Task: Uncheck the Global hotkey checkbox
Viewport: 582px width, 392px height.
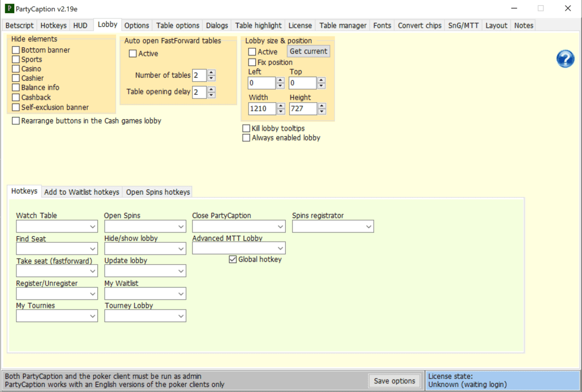Action: tap(232, 259)
